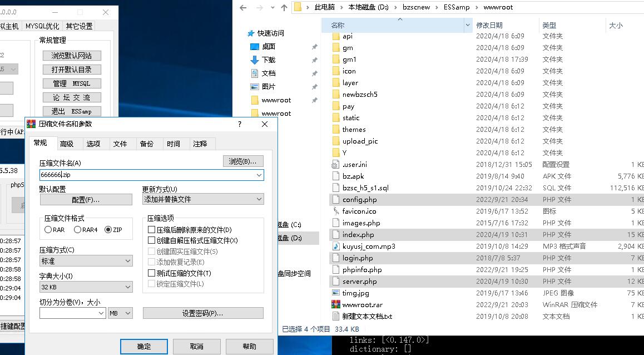The height and width of the screenshot is (355, 644).
Task: Select the kuyusj_com.mp3 audio file icon
Action: (335, 246)
